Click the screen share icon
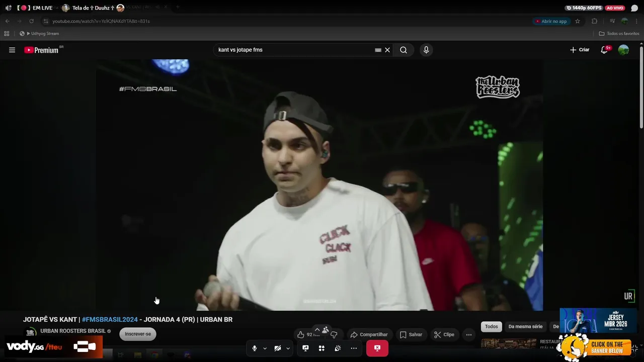Image resolution: width=644 pixels, height=362 pixels. tap(305, 348)
